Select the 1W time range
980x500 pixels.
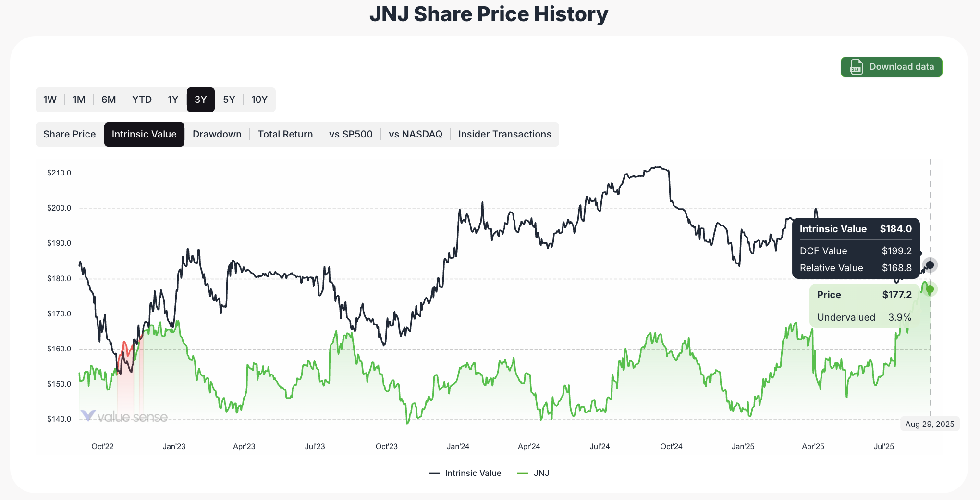(x=50, y=100)
